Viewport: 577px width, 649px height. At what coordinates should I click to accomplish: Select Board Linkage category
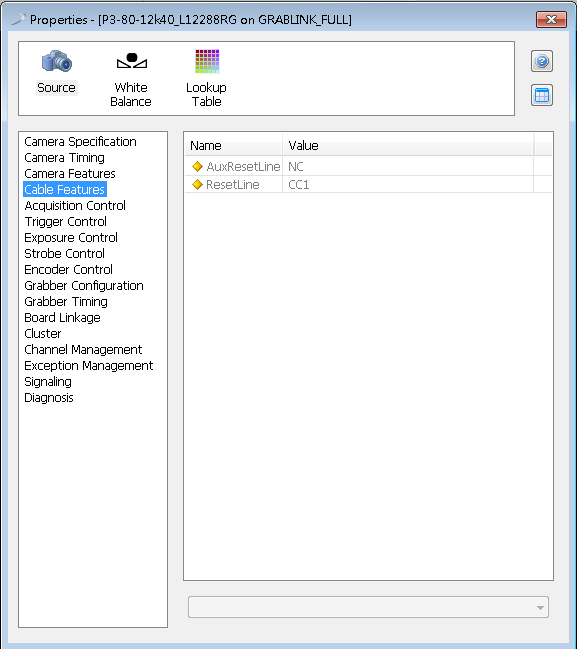[62, 317]
